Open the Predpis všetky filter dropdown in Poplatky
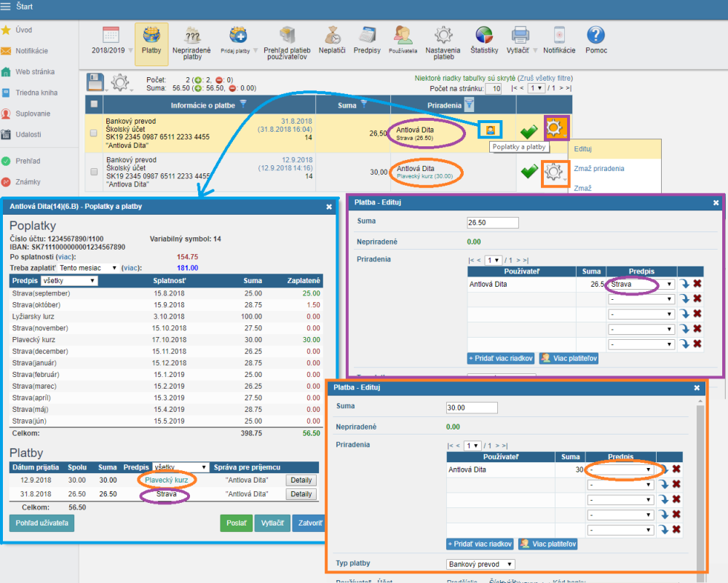This screenshot has width=728, height=583. (69, 281)
